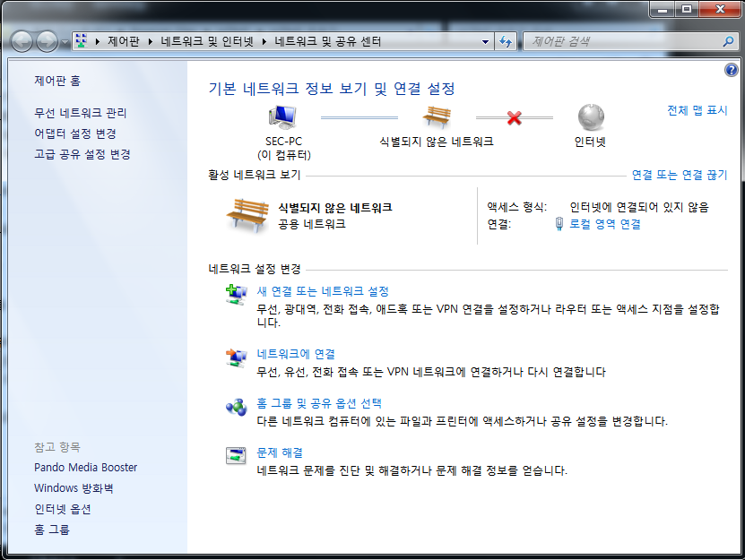Open 홈 그룹 in the left pane
This screenshot has height=560, width=745.
coord(52,530)
